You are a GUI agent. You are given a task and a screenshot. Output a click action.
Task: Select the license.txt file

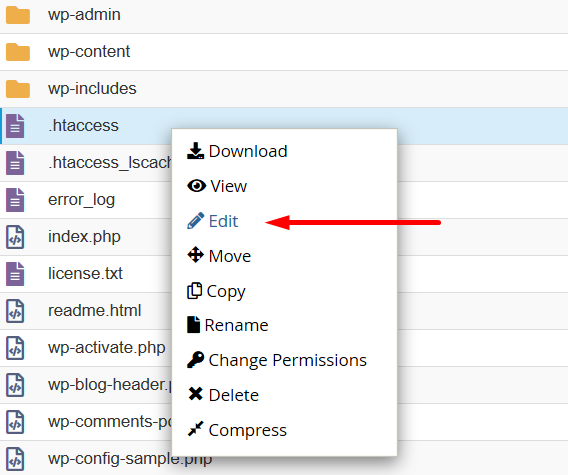(x=85, y=274)
